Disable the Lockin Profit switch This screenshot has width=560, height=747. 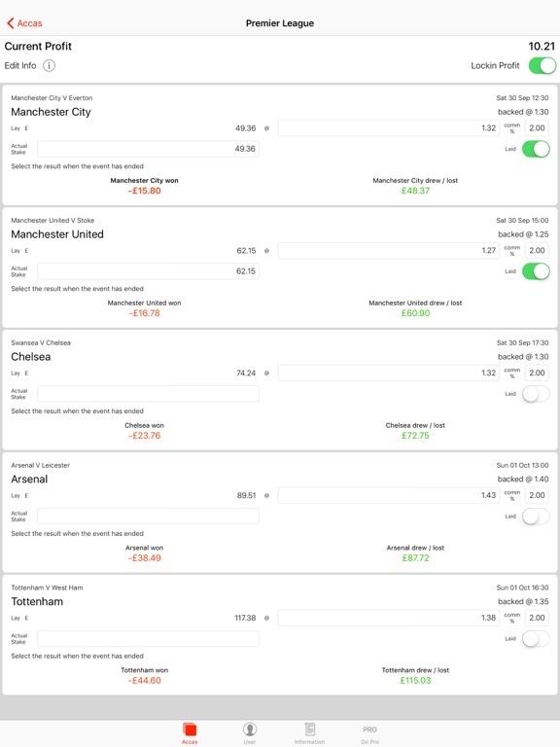tap(542, 66)
